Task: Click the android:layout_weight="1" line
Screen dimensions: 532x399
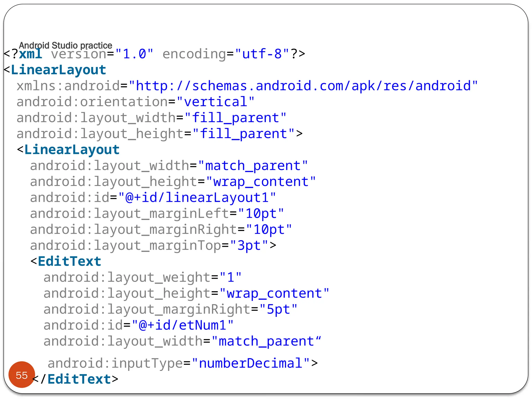Action: [x=143, y=277]
